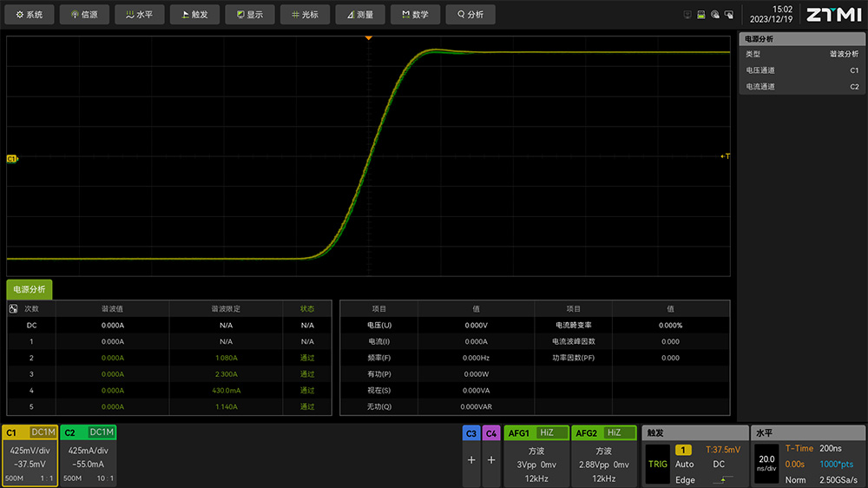The height and width of the screenshot is (488, 868).
Task: Click the network status icon in the top bar
Action: coord(688,15)
